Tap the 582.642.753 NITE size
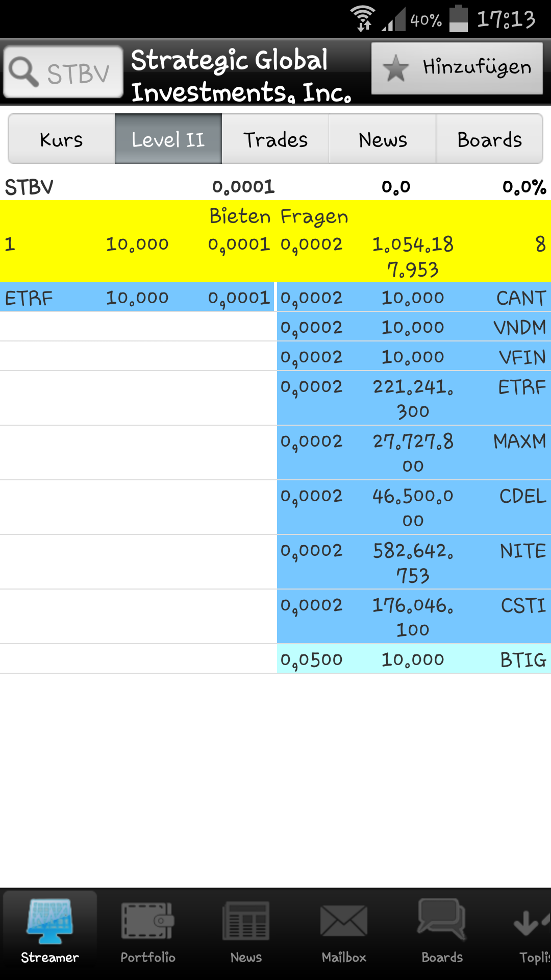The height and width of the screenshot is (980, 551). click(413, 563)
